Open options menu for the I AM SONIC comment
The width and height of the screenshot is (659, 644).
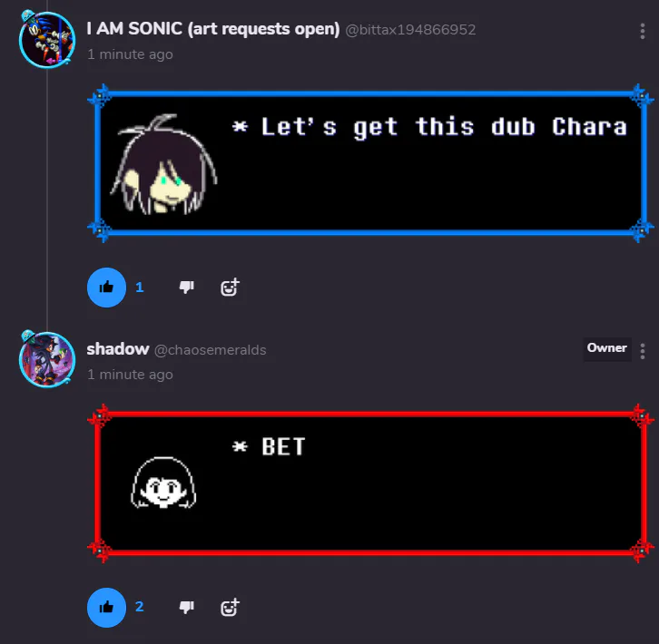point(642,31)
